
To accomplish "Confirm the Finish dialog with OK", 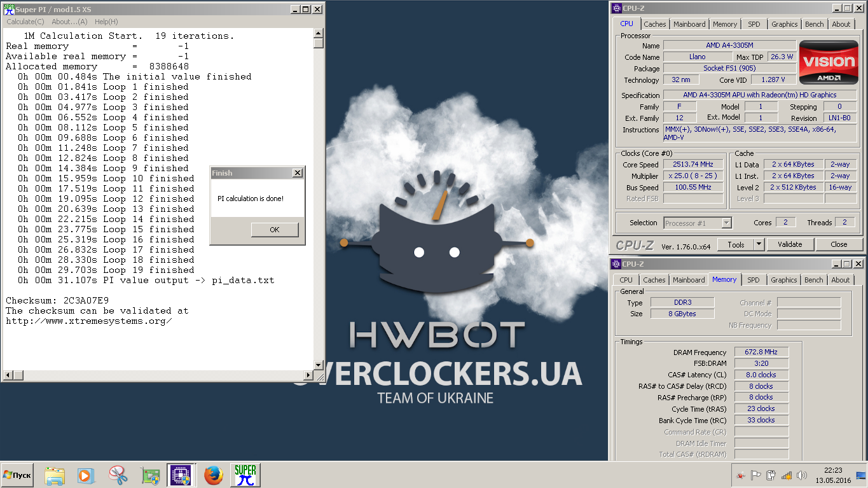I will click(274, 230).
